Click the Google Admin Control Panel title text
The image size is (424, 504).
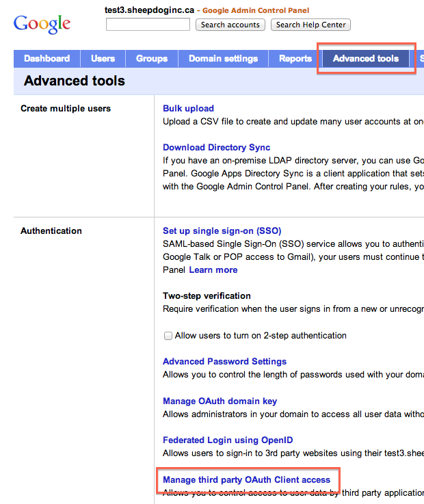click(x=256, y=11)
